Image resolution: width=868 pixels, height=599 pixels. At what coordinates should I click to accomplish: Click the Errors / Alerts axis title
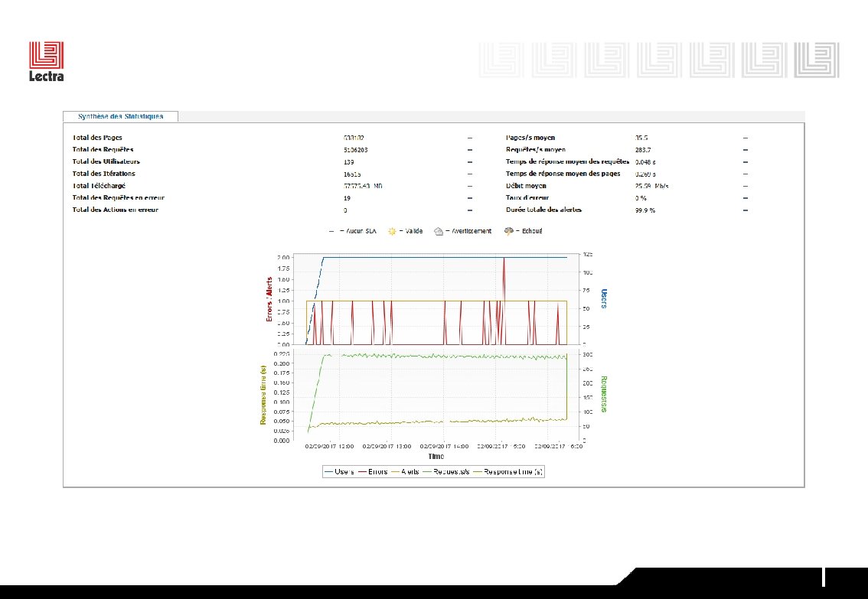pos(269,299)
